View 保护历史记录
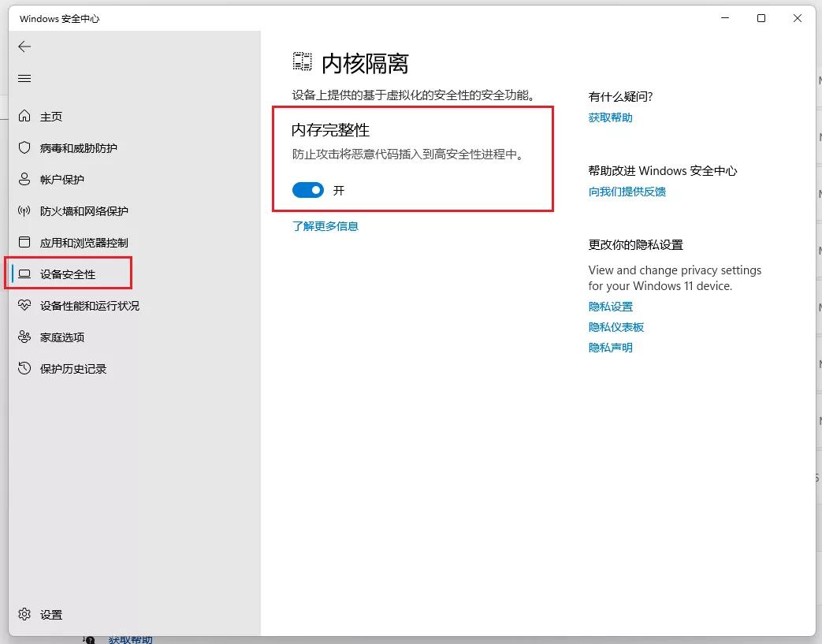The height and width of the screenshot is (644, 822). tap(73, 368)
